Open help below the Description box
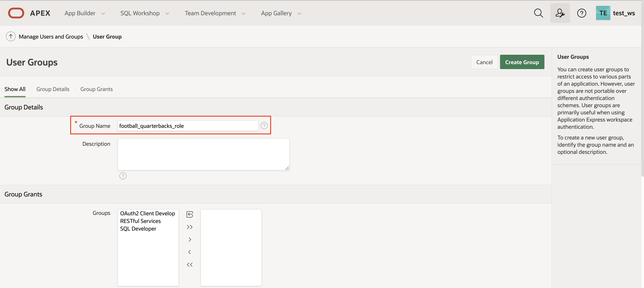 123,176
